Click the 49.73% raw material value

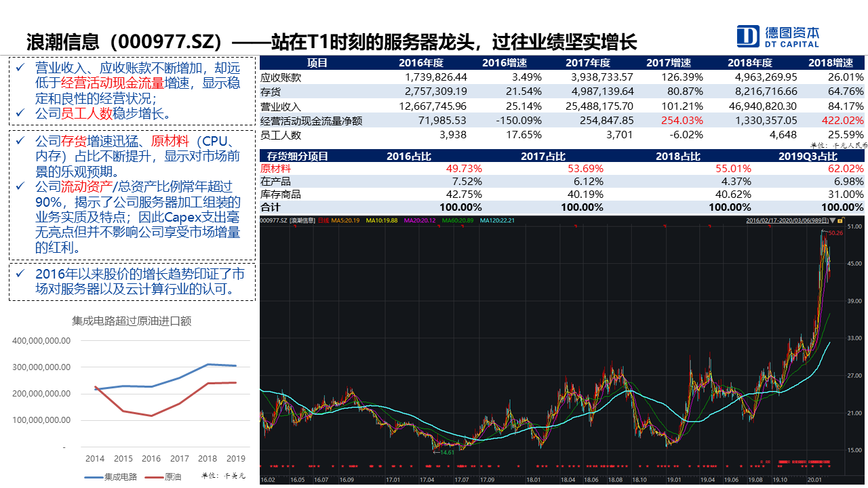coord(465,168)
